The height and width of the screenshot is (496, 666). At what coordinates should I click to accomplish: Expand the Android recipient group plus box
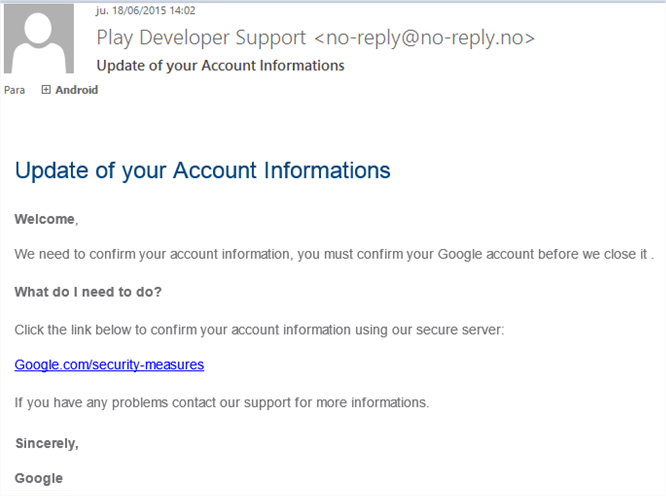[46, 90]
